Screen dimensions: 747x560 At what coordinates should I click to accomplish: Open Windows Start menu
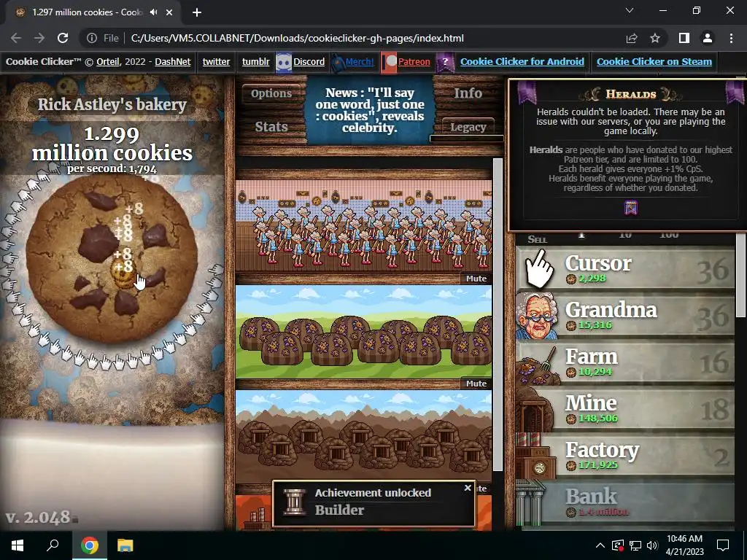coord(18,545)
